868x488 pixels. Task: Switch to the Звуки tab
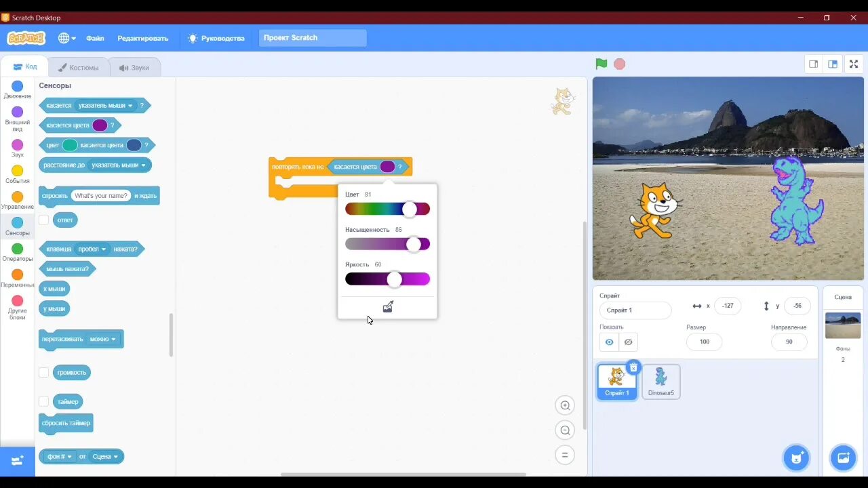coord(134,67)
